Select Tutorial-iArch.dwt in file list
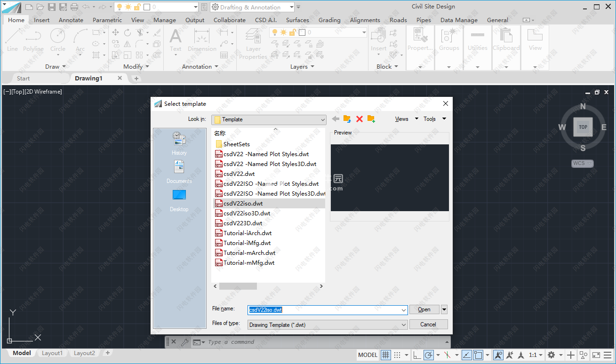 (248, 233)
